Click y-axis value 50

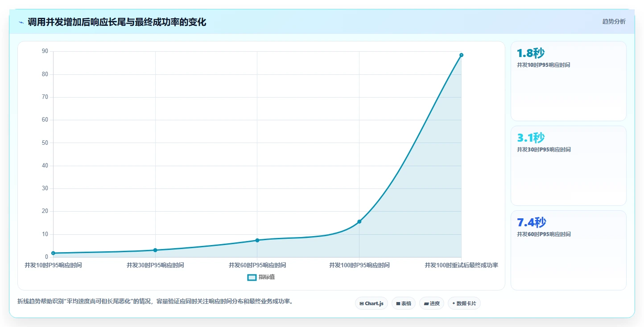point(45,143)
